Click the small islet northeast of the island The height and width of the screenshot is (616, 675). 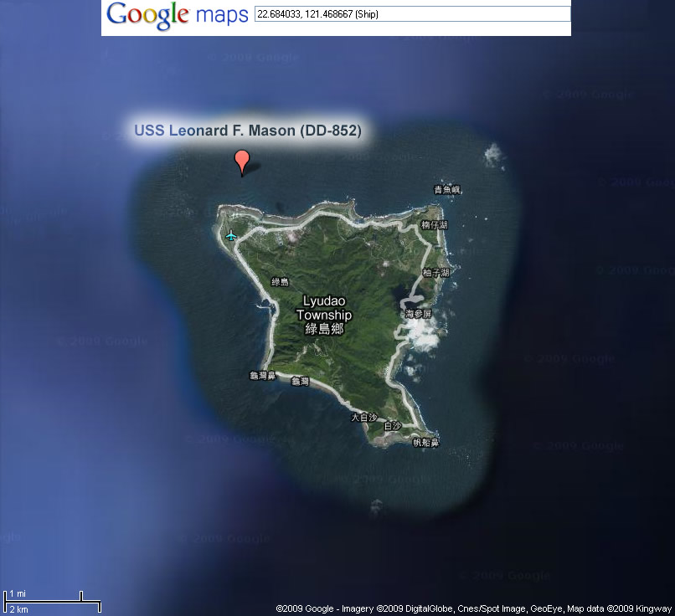[x=493, y=155]
